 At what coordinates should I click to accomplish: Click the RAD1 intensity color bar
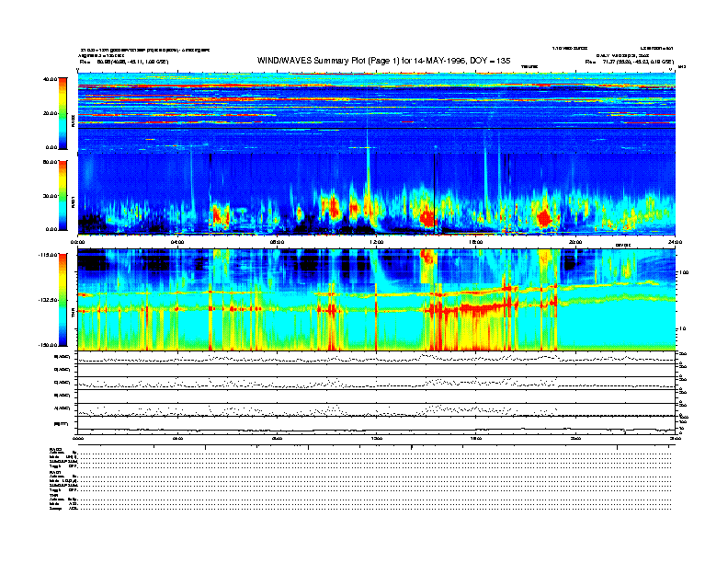pos(63,196)
